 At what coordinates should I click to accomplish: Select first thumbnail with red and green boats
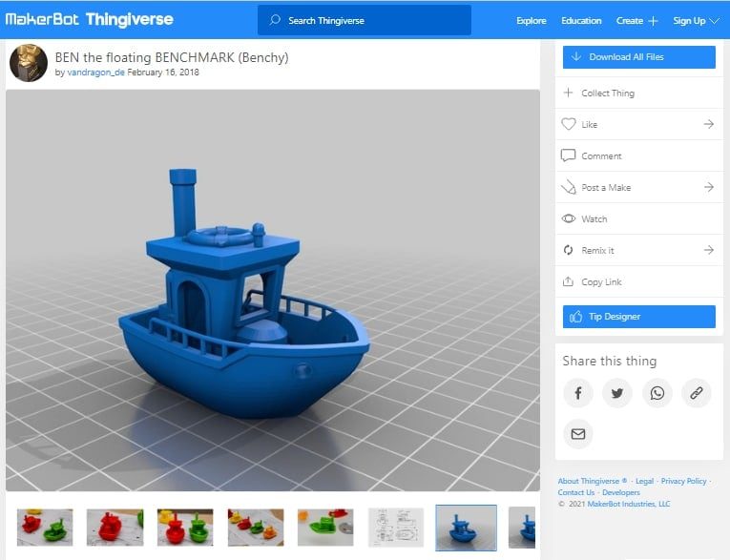[x=45, y=527]
